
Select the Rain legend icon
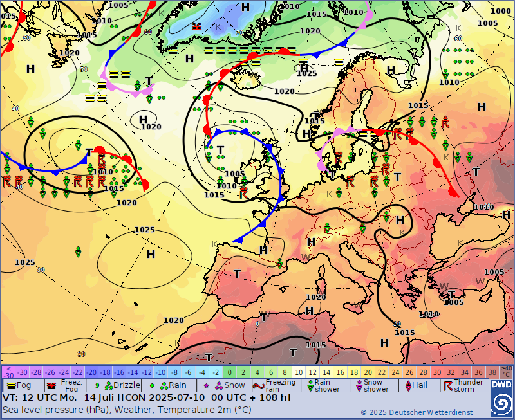pyautogui.click(x=153, y=386)
